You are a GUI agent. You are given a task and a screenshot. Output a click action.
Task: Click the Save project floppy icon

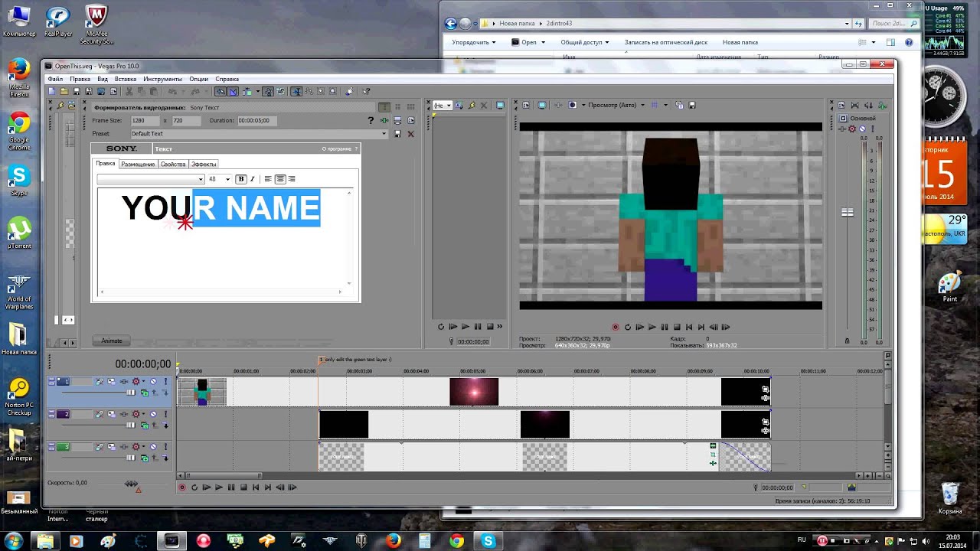(x=77, y=91)
